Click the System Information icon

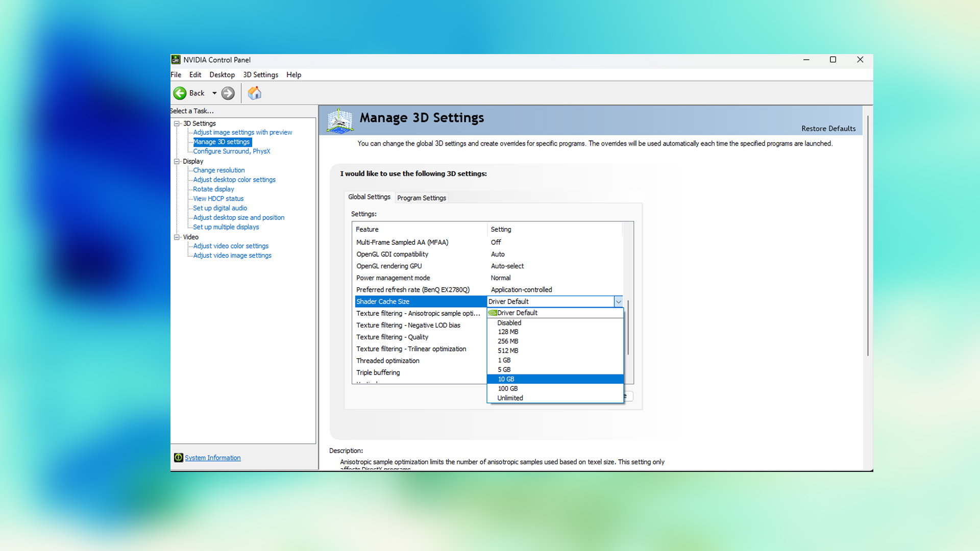click(x=179, y=458)
